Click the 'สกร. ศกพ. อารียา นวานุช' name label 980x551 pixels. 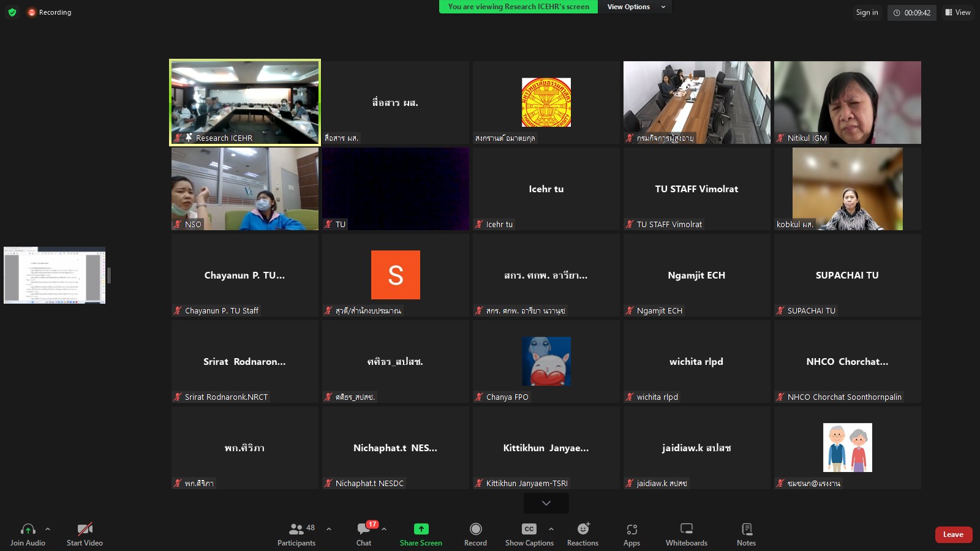tap(526, 310)
